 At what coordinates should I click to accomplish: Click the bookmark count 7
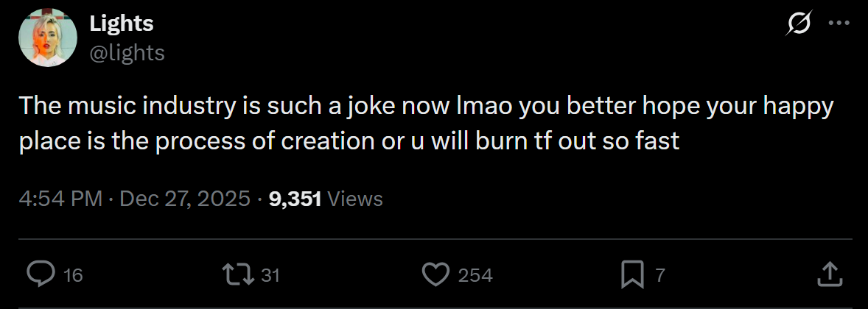coord(659,274)
